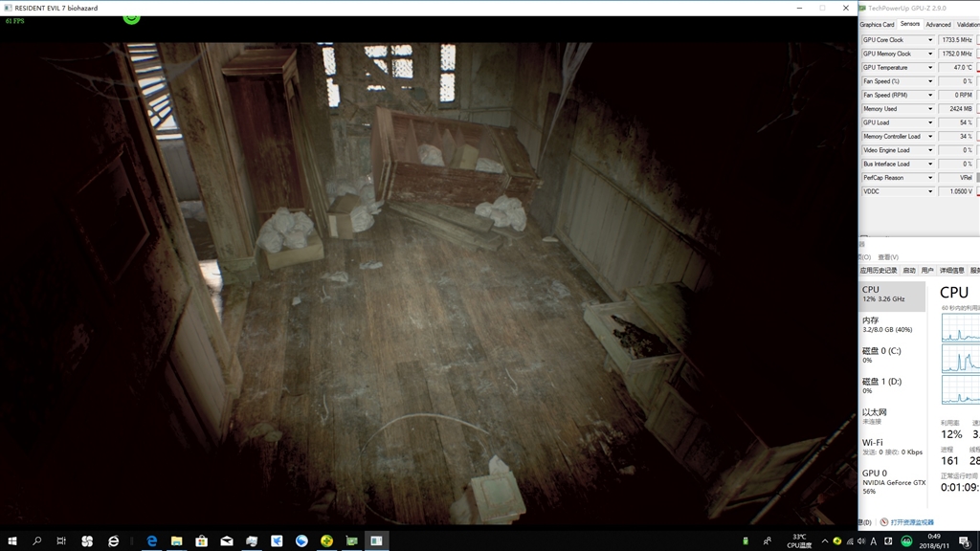980x551 pixels.
Task: Expand Memory Used sensor dropdown
Action: tap(930, 109)
